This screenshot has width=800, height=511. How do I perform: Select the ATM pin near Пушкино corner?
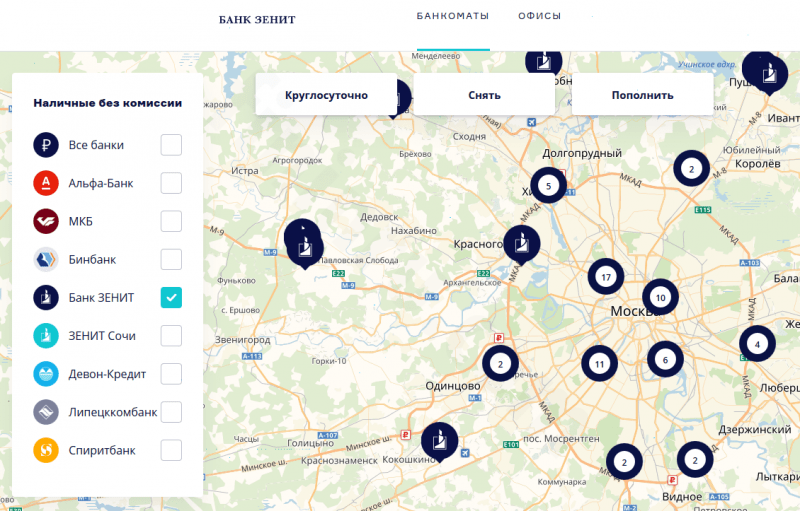[767, 73]
